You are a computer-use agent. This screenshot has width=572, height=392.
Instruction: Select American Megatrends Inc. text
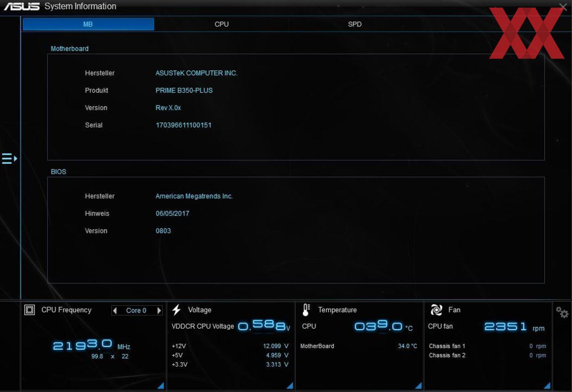click(x=194, y=196)
